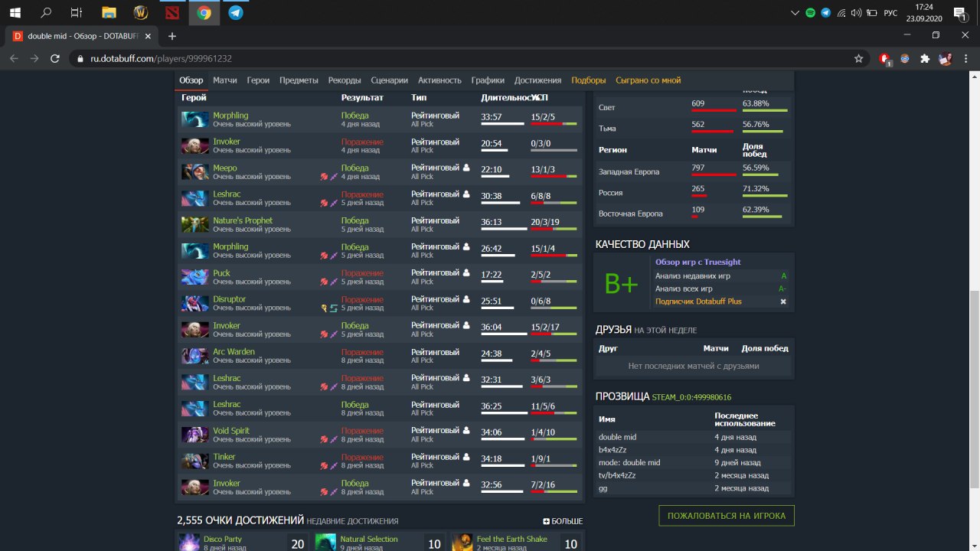This screenshot has width=980, height=551.
Task: Click the Tinker hero portrait
Action: (x=195, y=461)
